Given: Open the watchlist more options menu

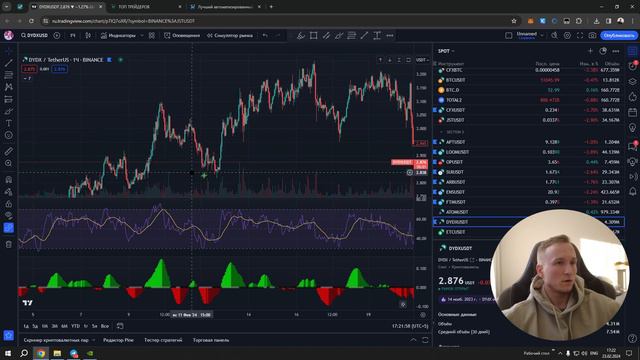Looking at the screenshot, I should (616, 51).
